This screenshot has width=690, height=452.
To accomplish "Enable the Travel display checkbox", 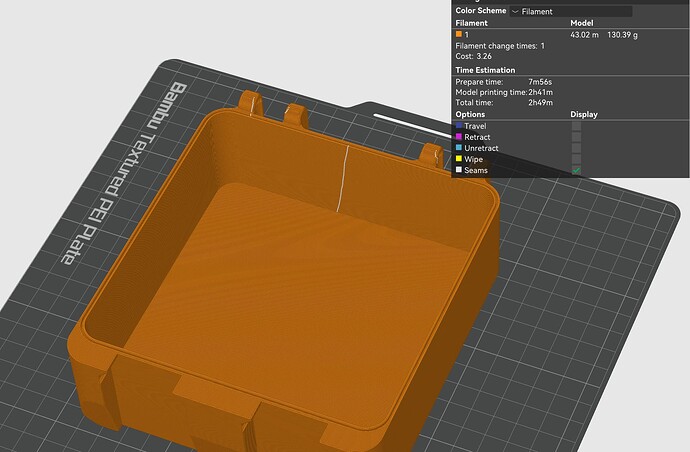I will pyautogui.click(x=576, y=126).
